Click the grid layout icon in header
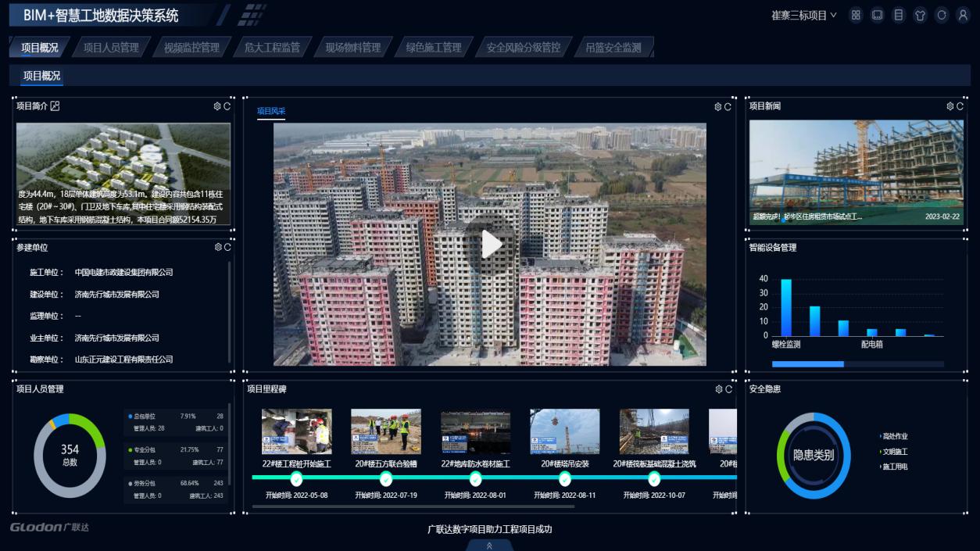This screenshot has height=551, width=980. click(x=856, y=15)
